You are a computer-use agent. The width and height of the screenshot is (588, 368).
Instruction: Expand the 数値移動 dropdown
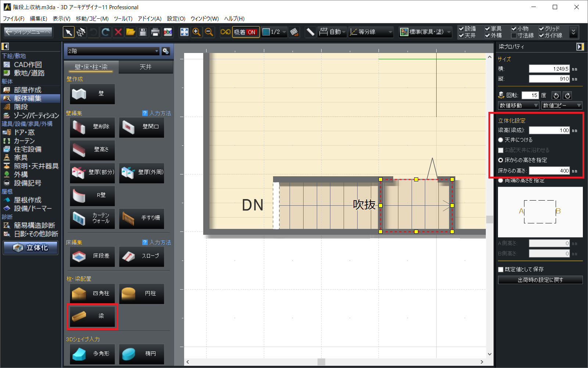point(519,106)
